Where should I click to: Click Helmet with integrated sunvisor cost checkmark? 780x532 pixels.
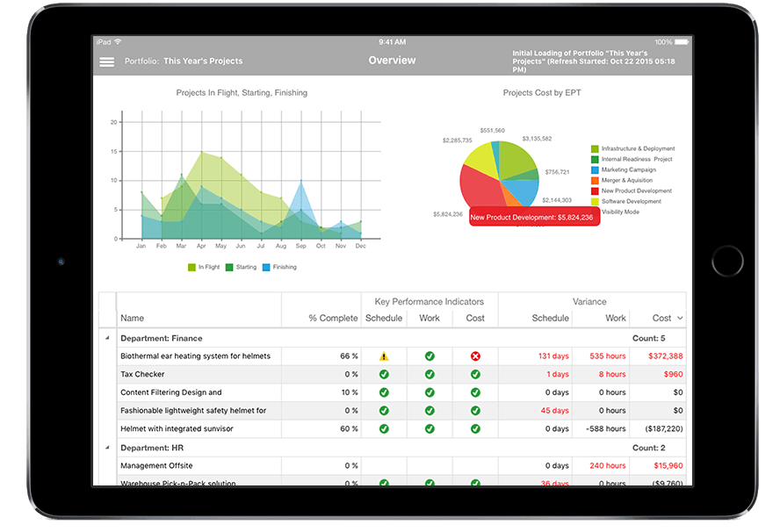pyautogui.click(x=475, y=428)
